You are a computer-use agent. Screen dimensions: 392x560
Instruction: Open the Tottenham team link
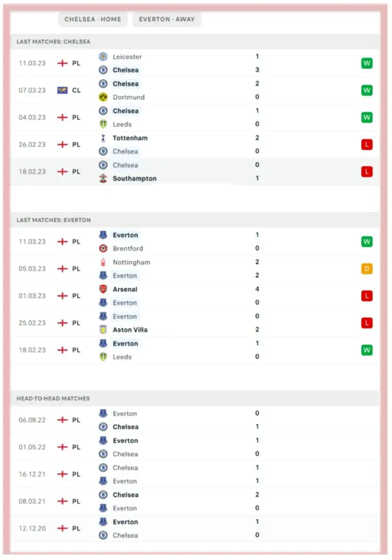pyautogui.click(x=130, y=138)
